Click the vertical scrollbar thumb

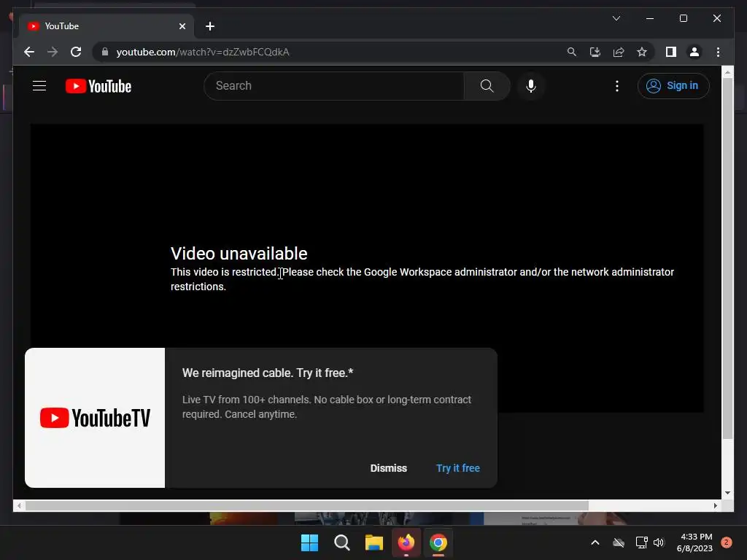pyautogui.click(x=727, y=258)
